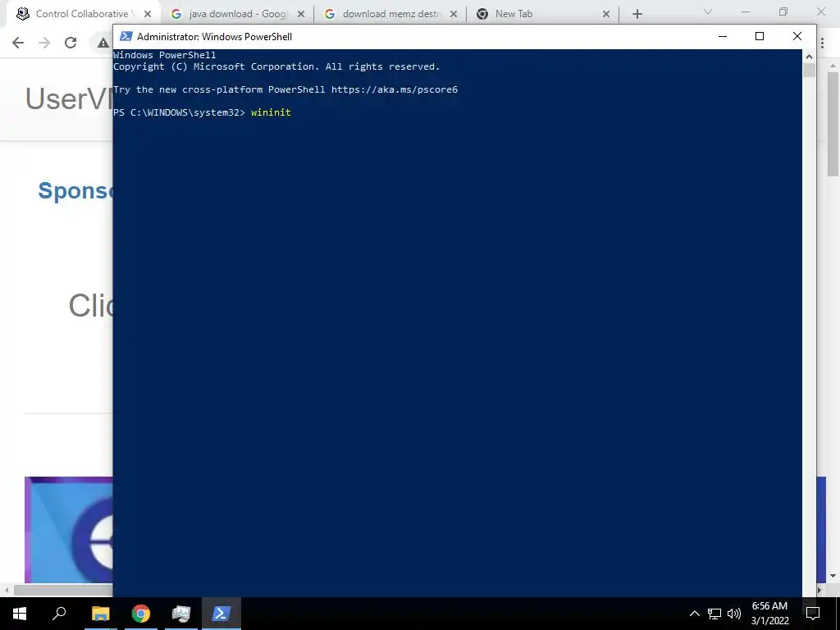Restore down the Chrome window
This screenshot has height=630, width=840.
tap(783, 11)
